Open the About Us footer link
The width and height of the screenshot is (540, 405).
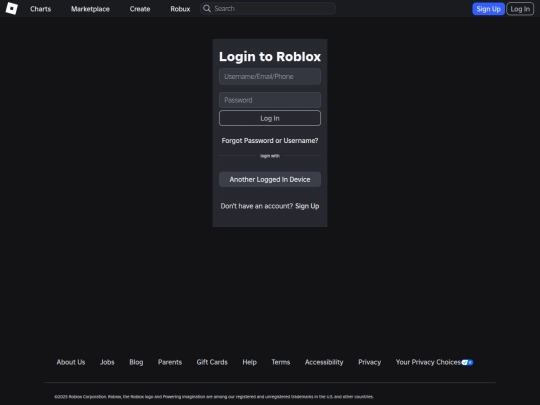pyautogui.click(x=71, y=362)
